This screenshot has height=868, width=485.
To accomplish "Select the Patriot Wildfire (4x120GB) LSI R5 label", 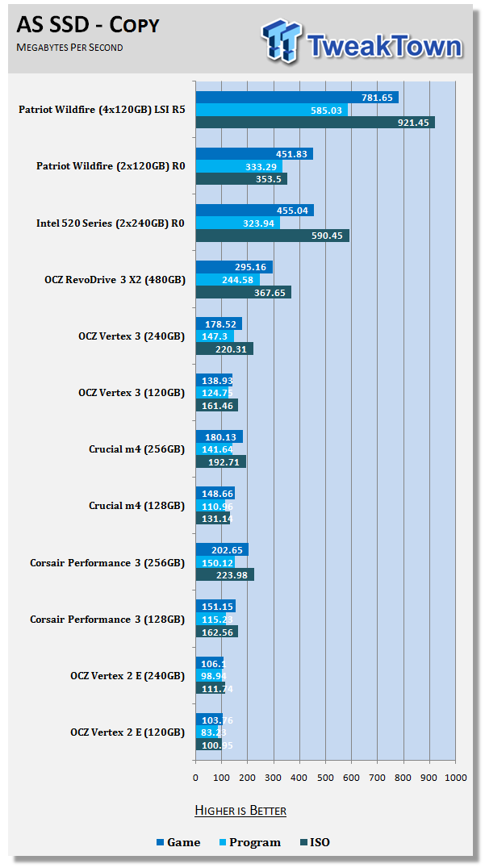I will pyautogui.click(x=102, y=110).
